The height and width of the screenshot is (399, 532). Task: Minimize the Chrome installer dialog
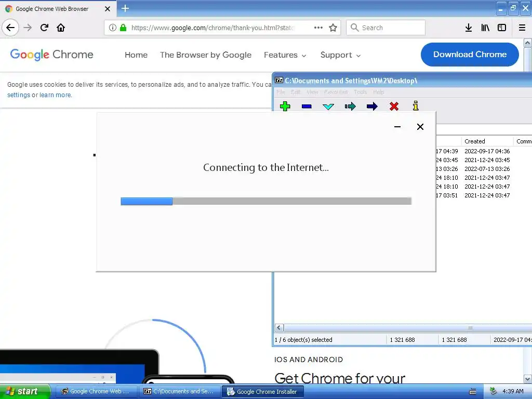tap(397, 127)
